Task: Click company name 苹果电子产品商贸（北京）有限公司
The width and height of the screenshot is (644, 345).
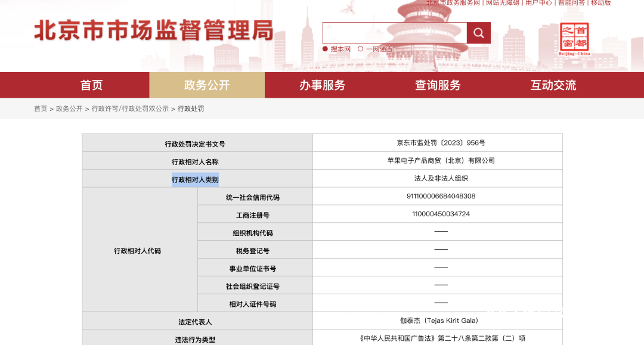Action: click(x=441, y=160)
